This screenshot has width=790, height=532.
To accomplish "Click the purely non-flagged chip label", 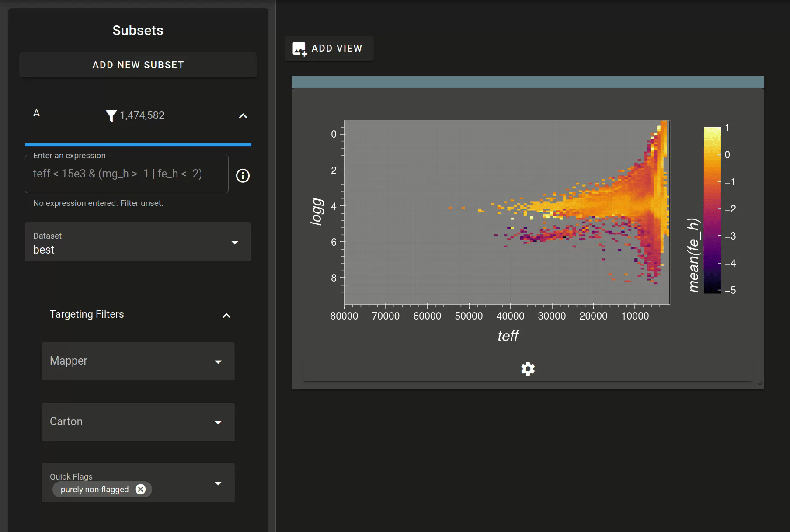I will click(94, 490).
